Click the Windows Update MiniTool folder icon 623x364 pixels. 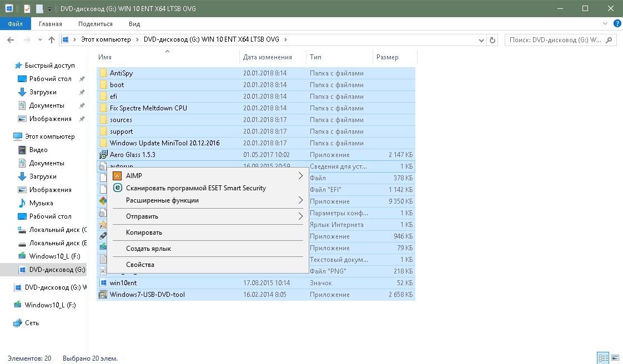click(x=103, y=143)
